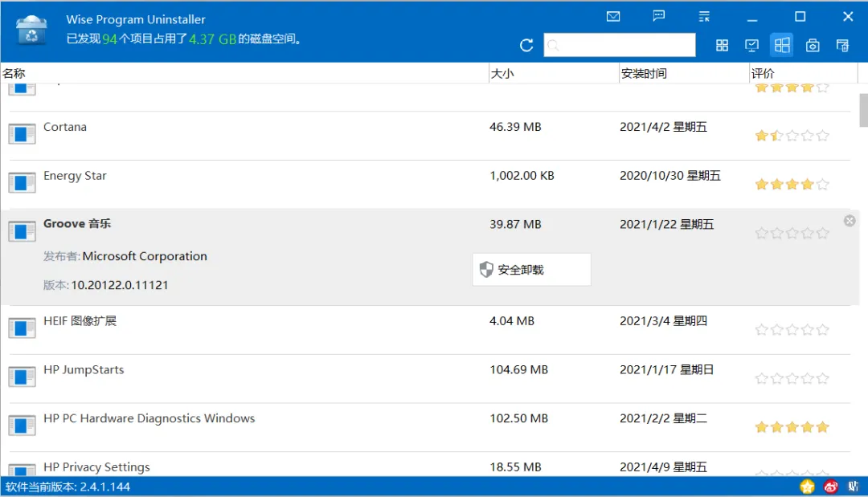This screenshot has height=497, width=868.
Task: Select the Windows universal apps icon
Action: point(782,45)
